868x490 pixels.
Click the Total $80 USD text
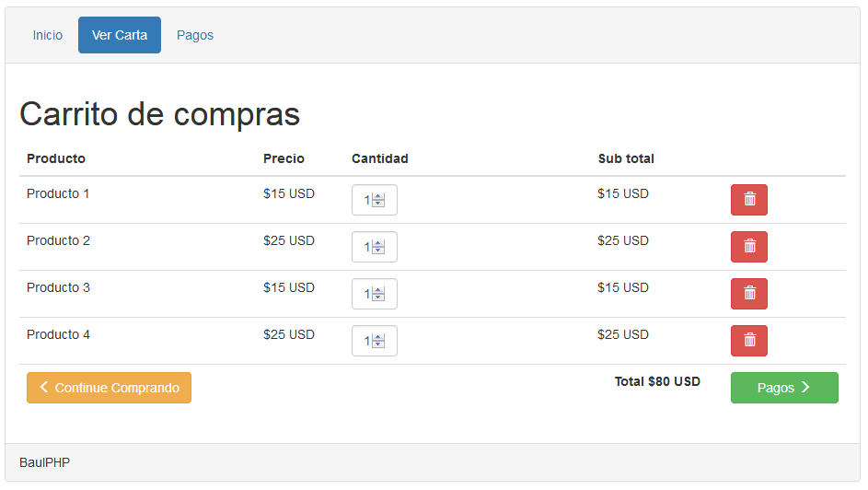pos(657,381)
